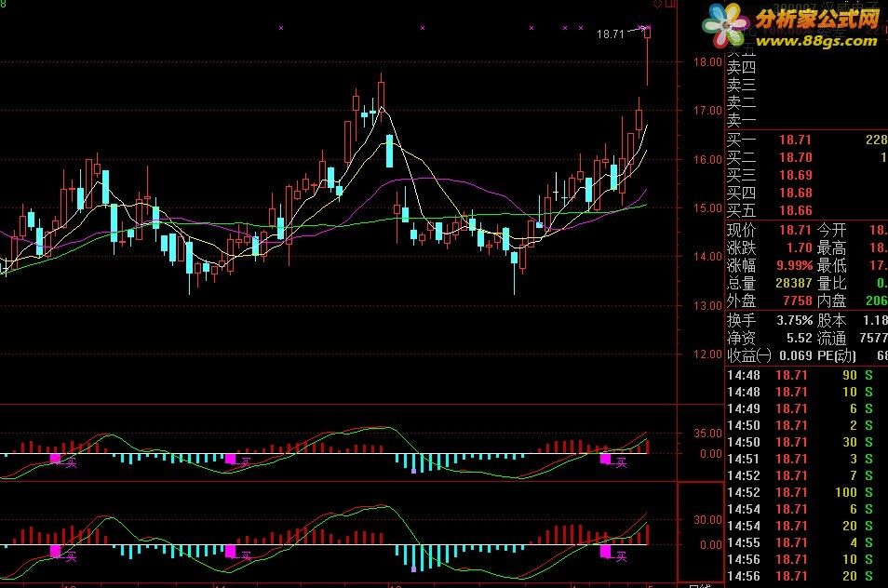The width and height of the screenshot is (888, 588).
Task: Click the 最低 label
Action: [831, 265]
